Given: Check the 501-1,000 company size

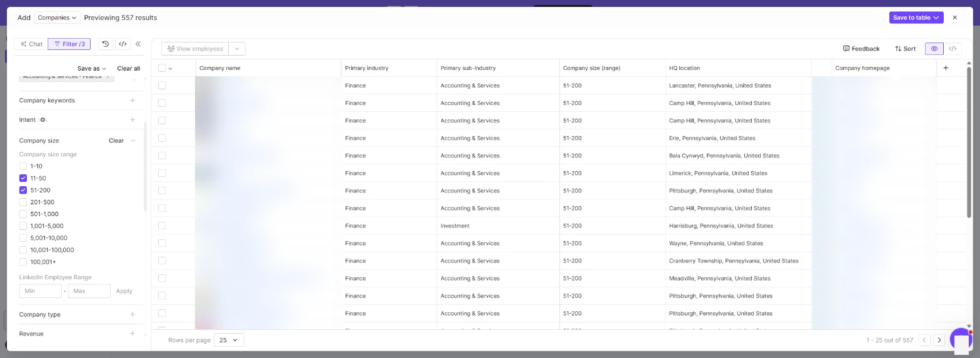Looking at the screenshot, I should click(23, 214).
